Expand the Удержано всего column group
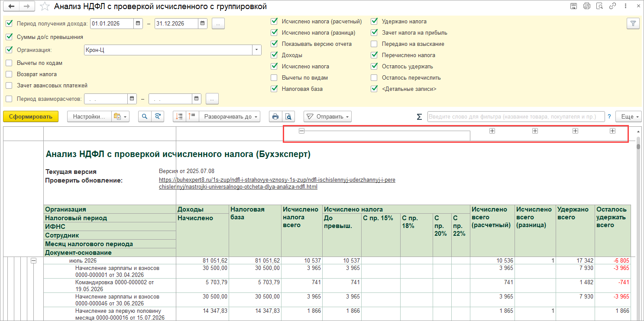 pyautogui.click(x=575, y=131)
